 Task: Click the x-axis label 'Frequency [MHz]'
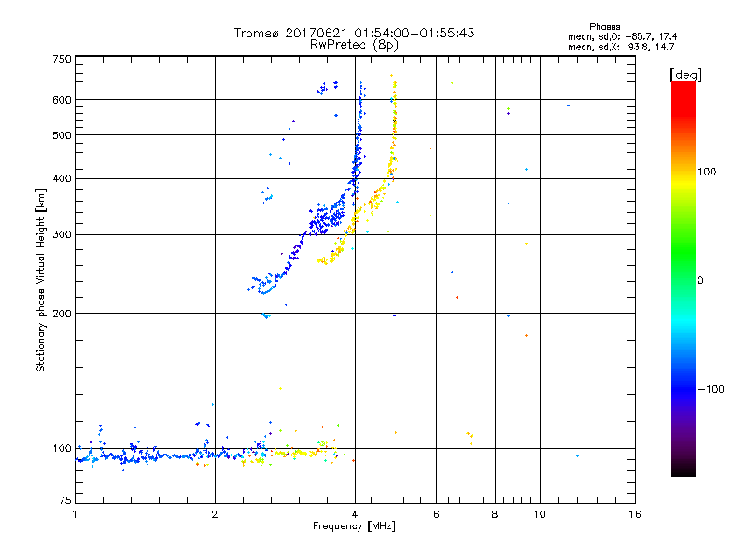(x=354, y=526)
